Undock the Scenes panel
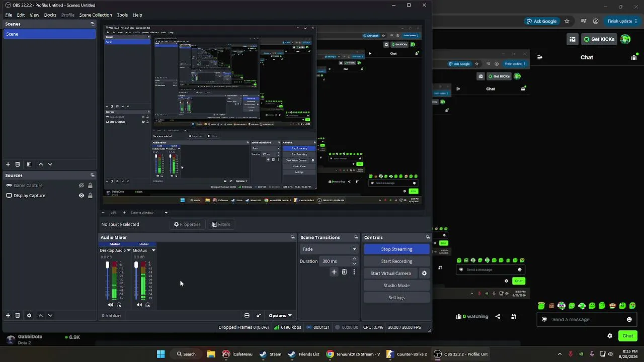This screenshot has width=644, height=362. coord(92,24)
